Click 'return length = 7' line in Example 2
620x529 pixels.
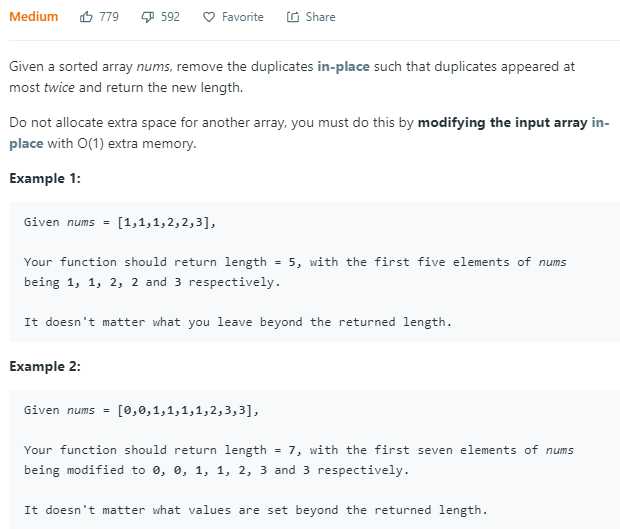coord(299,450)
